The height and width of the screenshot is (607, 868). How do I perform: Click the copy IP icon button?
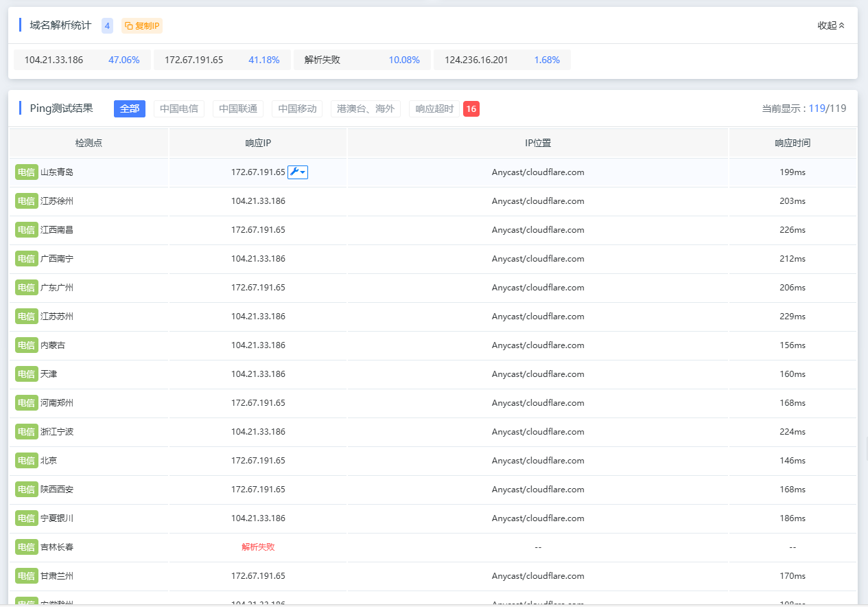point(142,25)
